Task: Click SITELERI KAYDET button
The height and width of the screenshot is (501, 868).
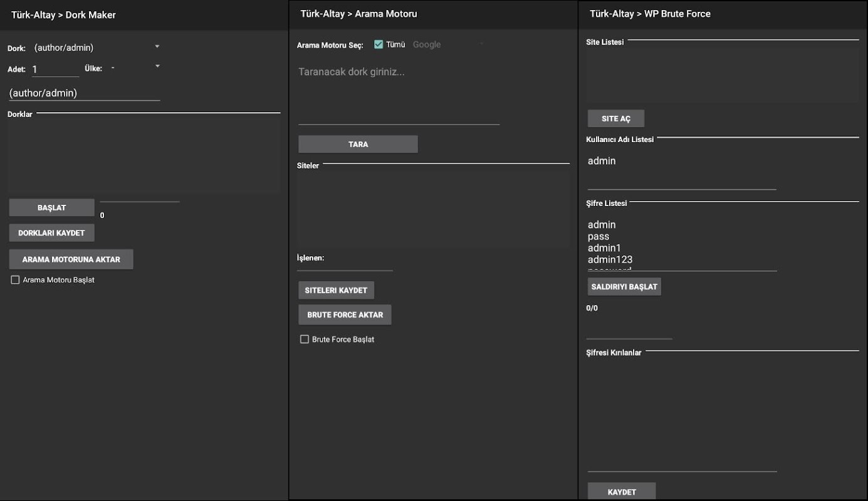Action: click(336, 291)
